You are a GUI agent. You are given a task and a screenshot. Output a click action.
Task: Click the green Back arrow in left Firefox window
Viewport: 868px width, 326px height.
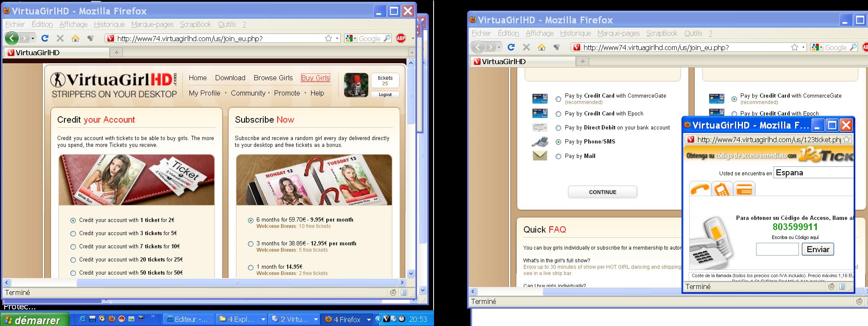point(12,38)
